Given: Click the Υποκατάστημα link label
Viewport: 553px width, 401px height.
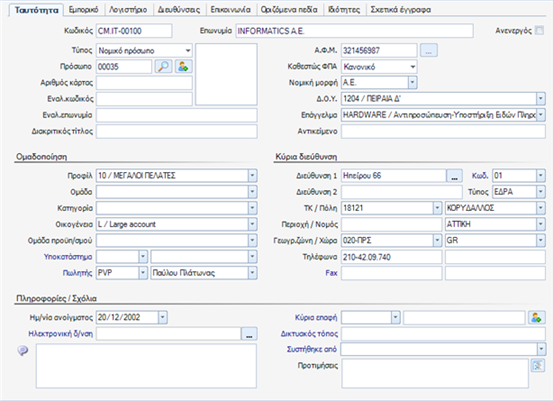Looking at the screenshot, I should click(68, 257).
